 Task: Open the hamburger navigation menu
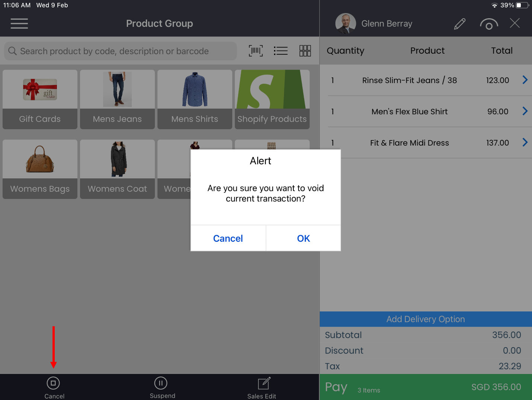[19, 23]
